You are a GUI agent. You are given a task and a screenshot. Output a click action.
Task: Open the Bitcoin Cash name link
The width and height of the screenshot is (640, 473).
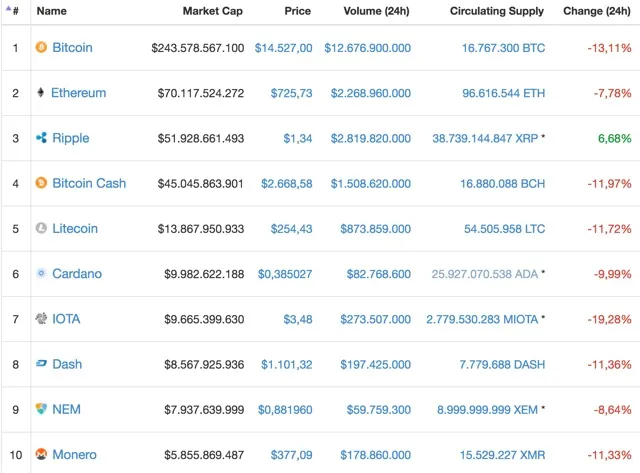(x=89, y=183)
